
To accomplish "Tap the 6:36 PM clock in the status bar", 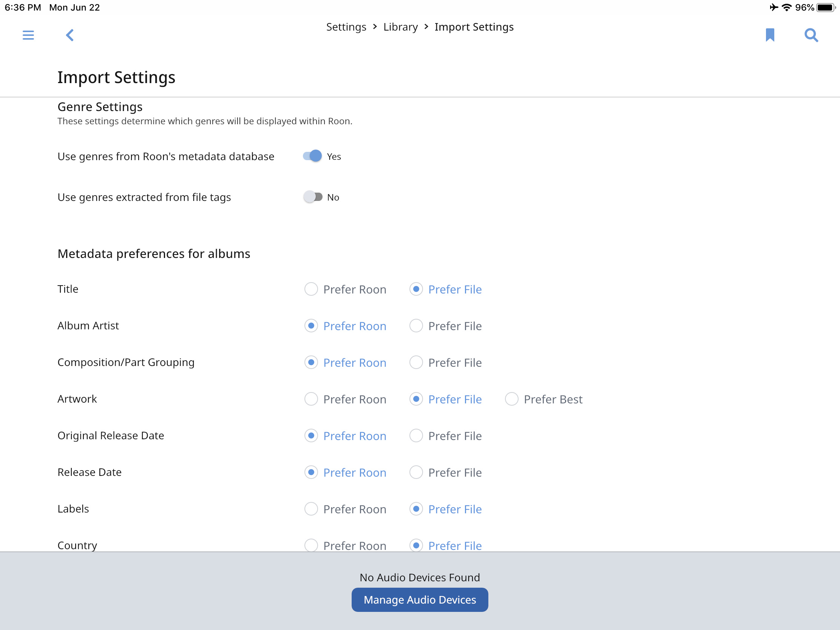I will [x=23, y=8].
